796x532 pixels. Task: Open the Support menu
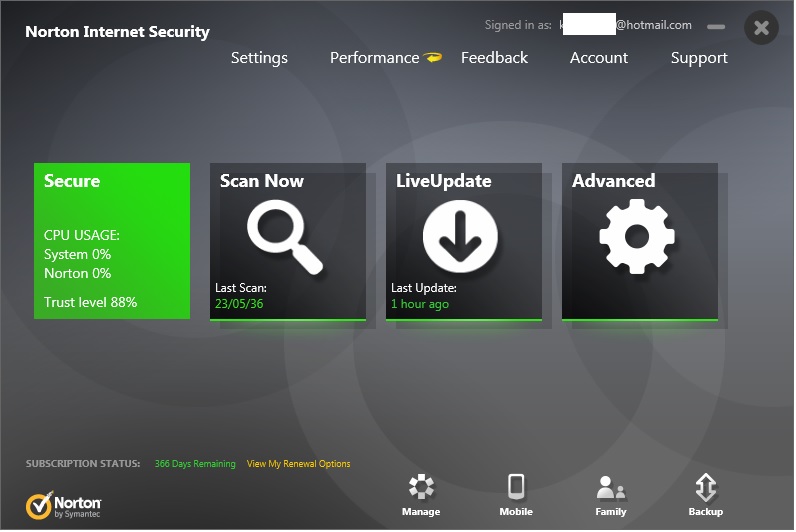coord(699,58)
